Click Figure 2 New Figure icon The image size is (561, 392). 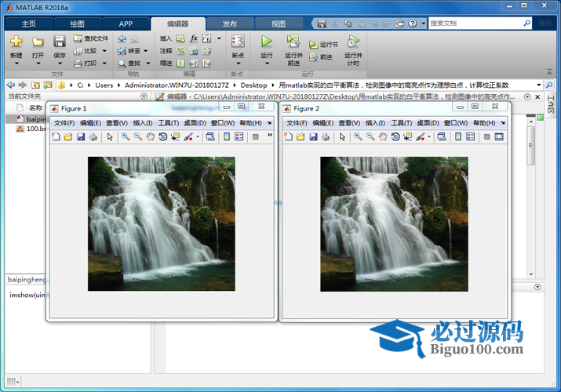coord(289,136)
